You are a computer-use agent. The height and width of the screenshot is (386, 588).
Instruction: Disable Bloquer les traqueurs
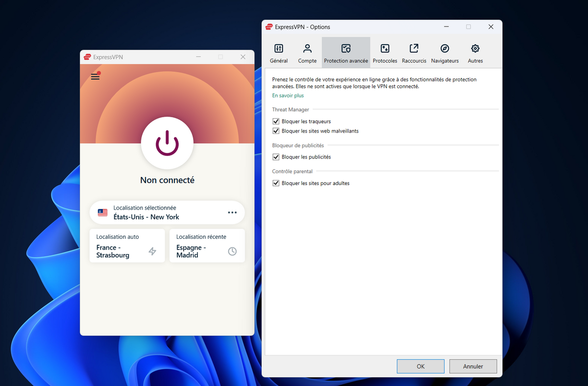276,121
